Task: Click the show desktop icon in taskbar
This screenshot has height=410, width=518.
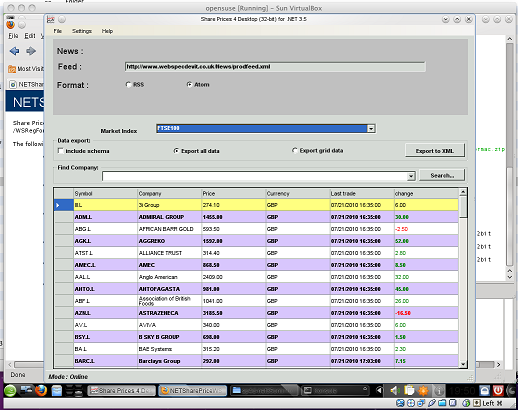Action: [26, 390]
